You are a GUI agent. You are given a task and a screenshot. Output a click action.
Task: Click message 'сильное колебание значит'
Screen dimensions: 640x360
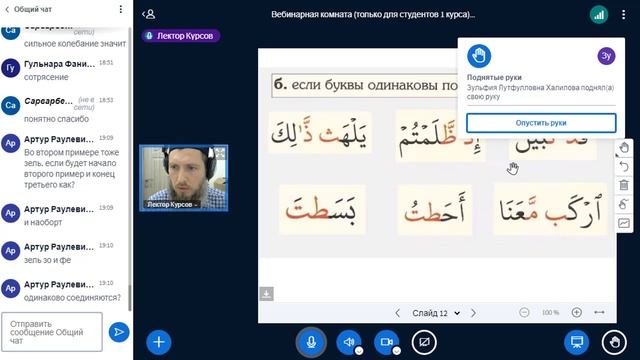75,44
